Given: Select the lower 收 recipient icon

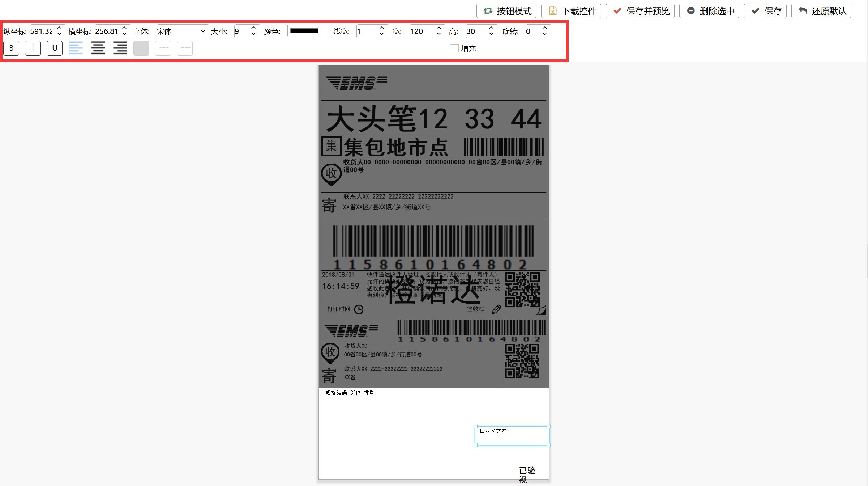Looking at the screenshot, I should [330, 353].
